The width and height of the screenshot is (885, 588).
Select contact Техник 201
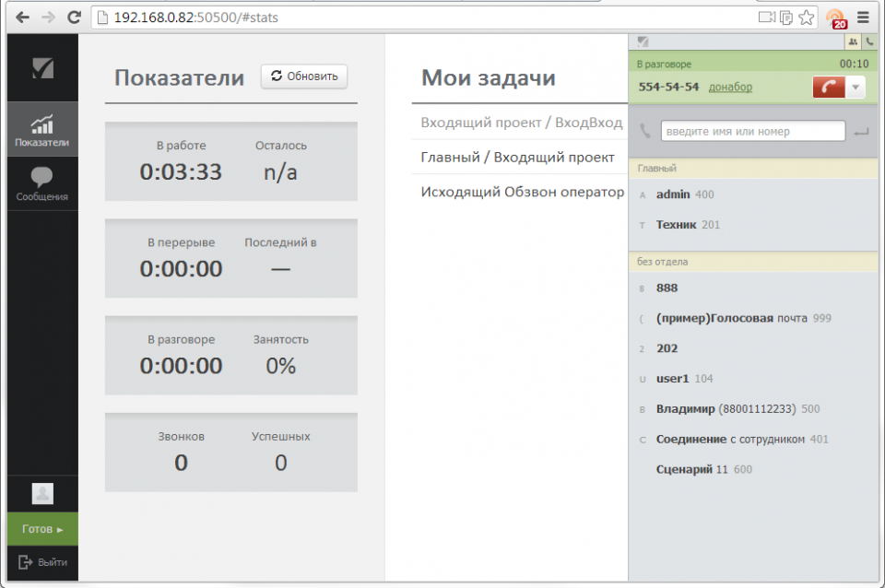(x=688, y=224)
